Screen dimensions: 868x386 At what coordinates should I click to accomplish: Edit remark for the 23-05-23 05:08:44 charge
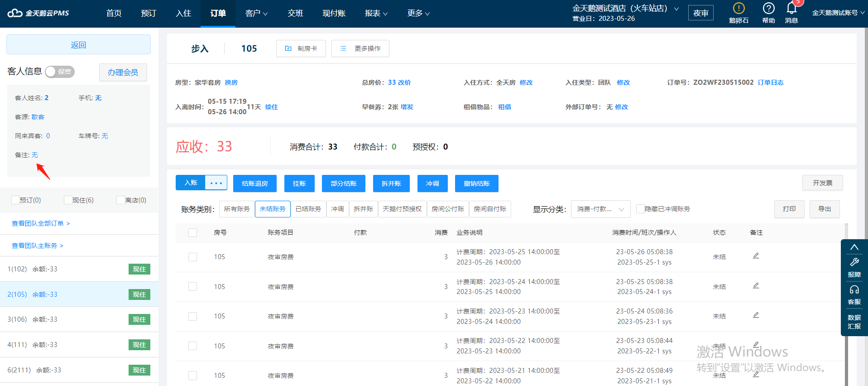tap(756, 344)
